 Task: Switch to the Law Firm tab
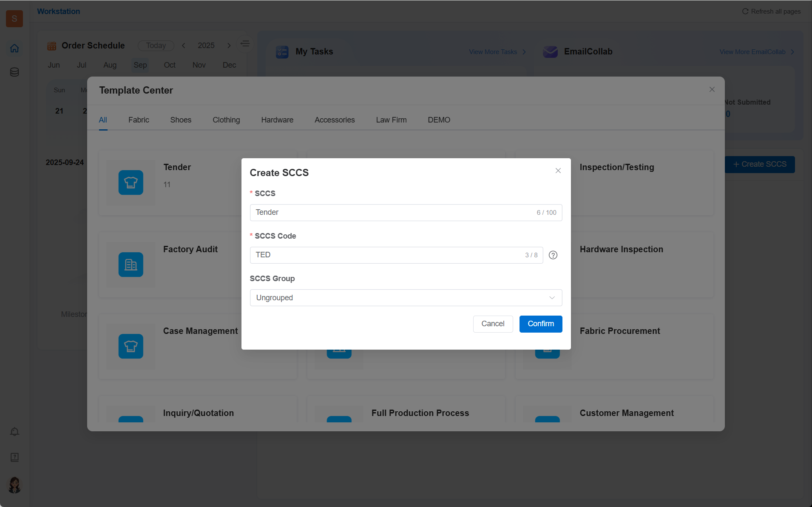391,120
